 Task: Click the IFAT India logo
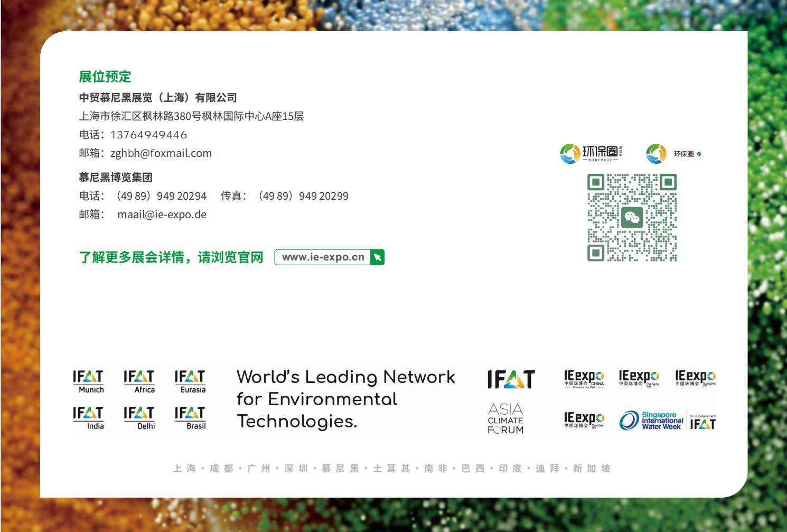tap(88, 418)
